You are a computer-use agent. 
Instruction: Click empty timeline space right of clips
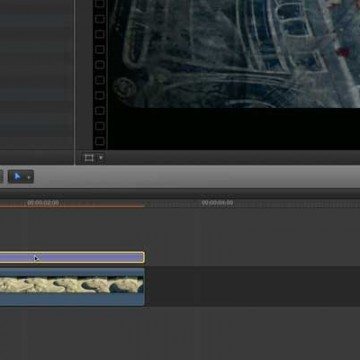(x=253, y=286)
